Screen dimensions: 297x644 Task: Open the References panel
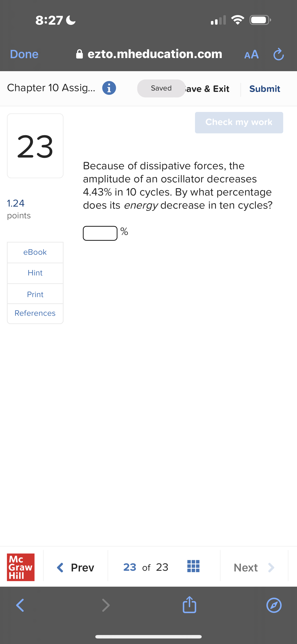click(x=35, y=313)
